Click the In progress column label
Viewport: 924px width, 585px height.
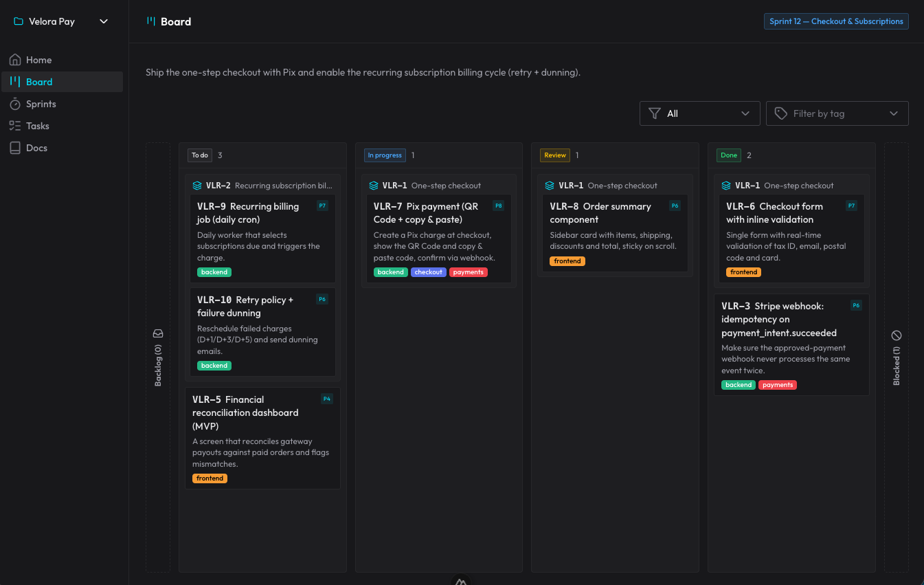pyautogui.click(x=385, y=155)
